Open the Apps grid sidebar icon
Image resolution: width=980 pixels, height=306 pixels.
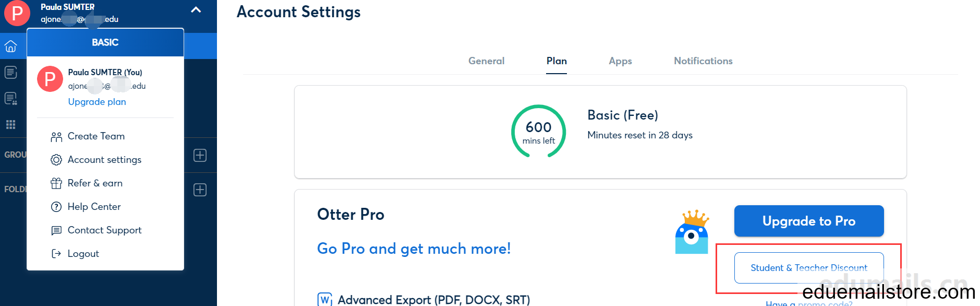click(10, 124)
